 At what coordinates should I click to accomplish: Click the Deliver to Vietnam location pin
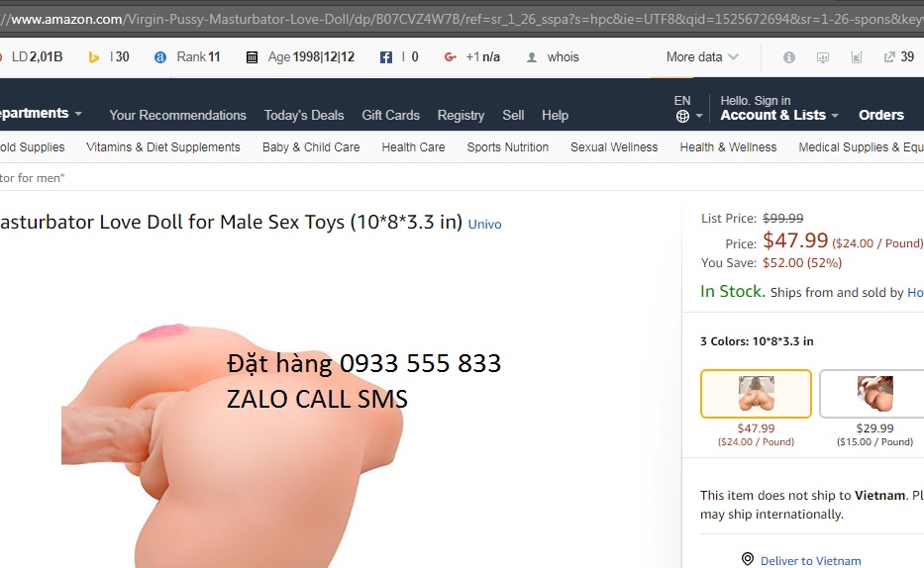click(x=747, y=559)
